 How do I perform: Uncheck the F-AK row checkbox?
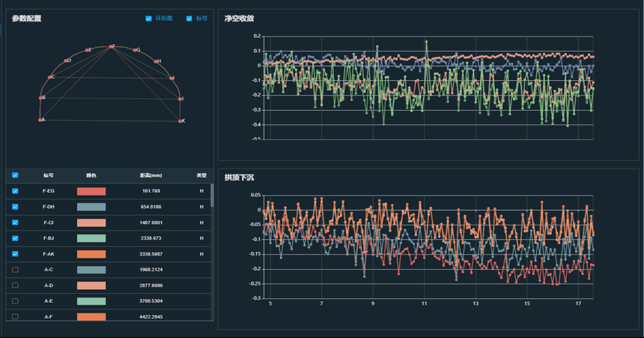tap(15, 254)
